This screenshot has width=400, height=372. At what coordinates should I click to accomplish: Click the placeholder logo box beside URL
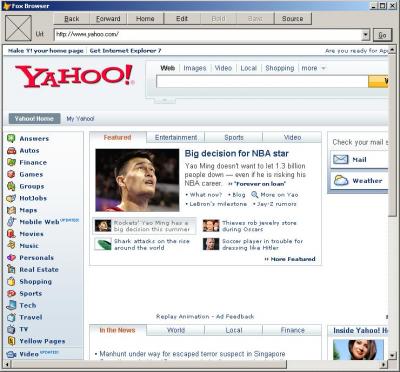click(x=18, y=28)
